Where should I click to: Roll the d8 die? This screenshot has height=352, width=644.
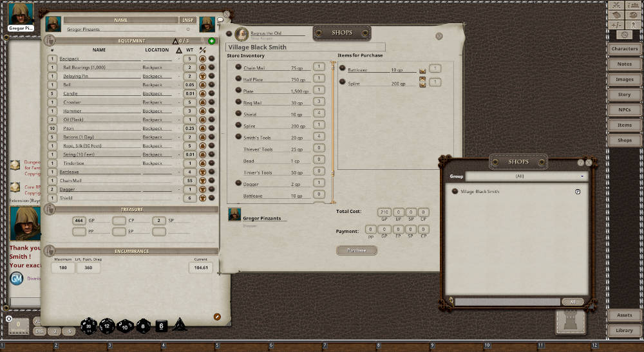click(143, 326)
